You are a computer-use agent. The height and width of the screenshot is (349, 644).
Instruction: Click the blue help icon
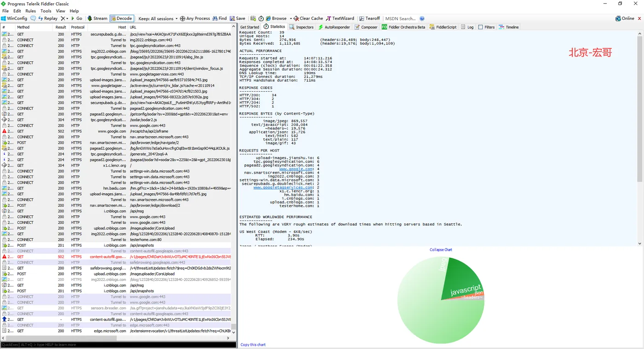(422, 18)
